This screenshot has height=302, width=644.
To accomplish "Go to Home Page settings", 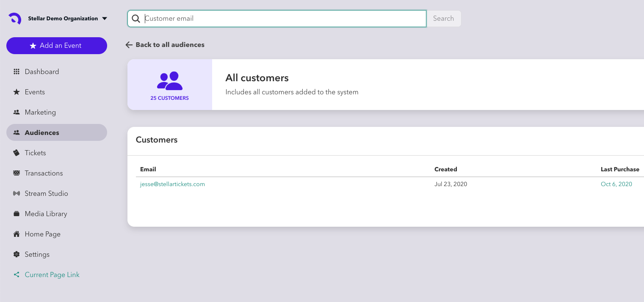I will (57, 234).
